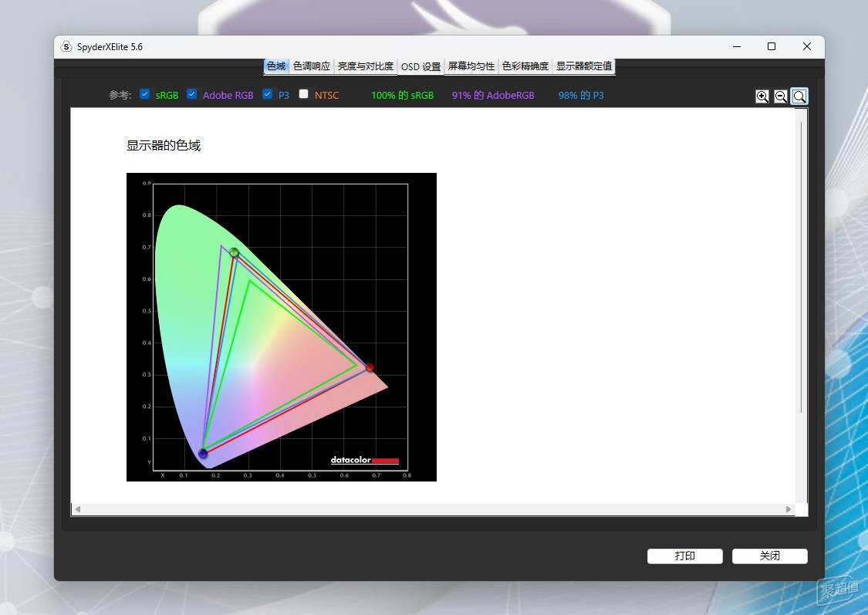
Task: Click the color gamut chart image
Action: pyautogui.click(x=281, y=327)
